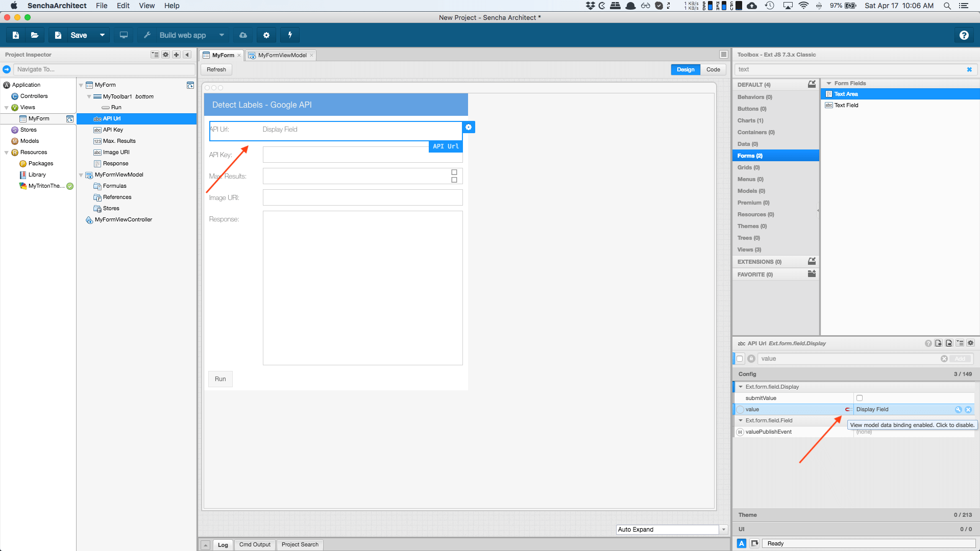Viewport: 980px width, 551px height.
Task: Clear the toolbox search text
Action: click(x=969, y=69)
